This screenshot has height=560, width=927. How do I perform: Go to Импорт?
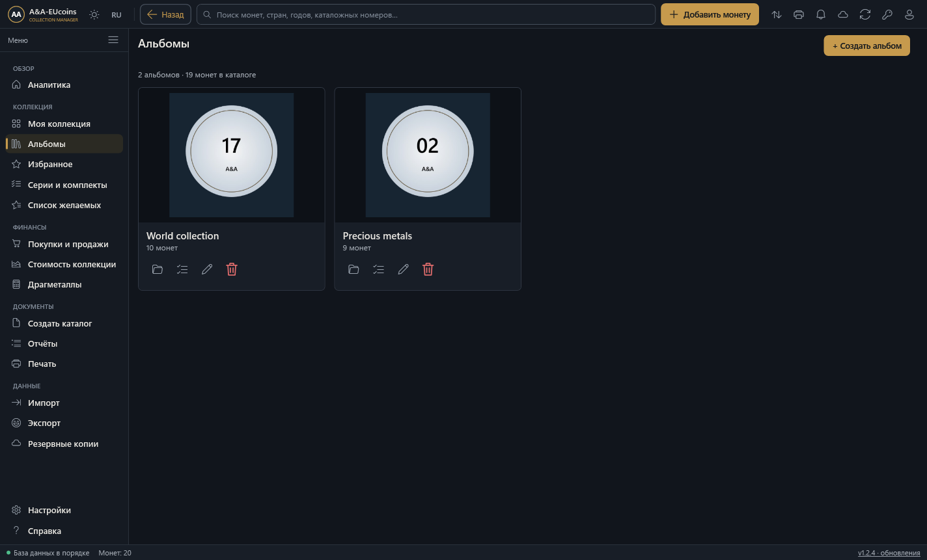(x=64, y=403)
